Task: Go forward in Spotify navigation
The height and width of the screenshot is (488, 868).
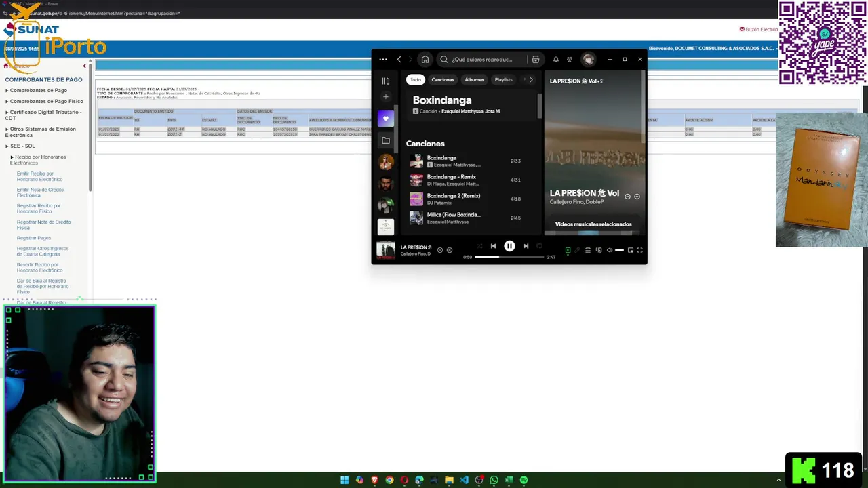Action: (x=410, y=60)
